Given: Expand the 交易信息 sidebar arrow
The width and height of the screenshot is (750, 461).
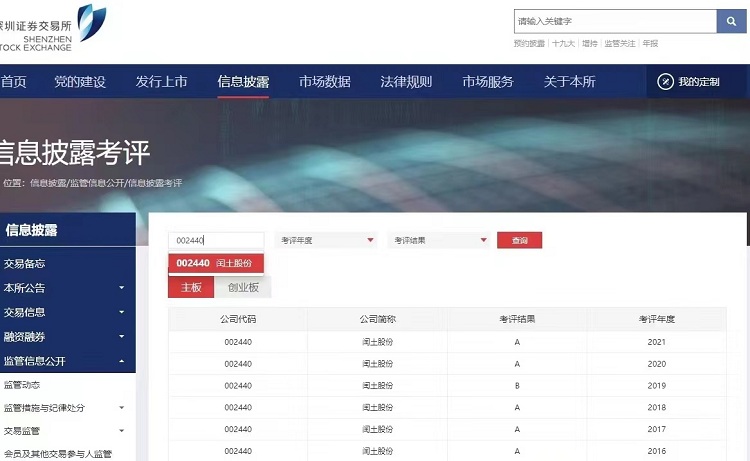Looking at the screenshot, I should point(122,313).
